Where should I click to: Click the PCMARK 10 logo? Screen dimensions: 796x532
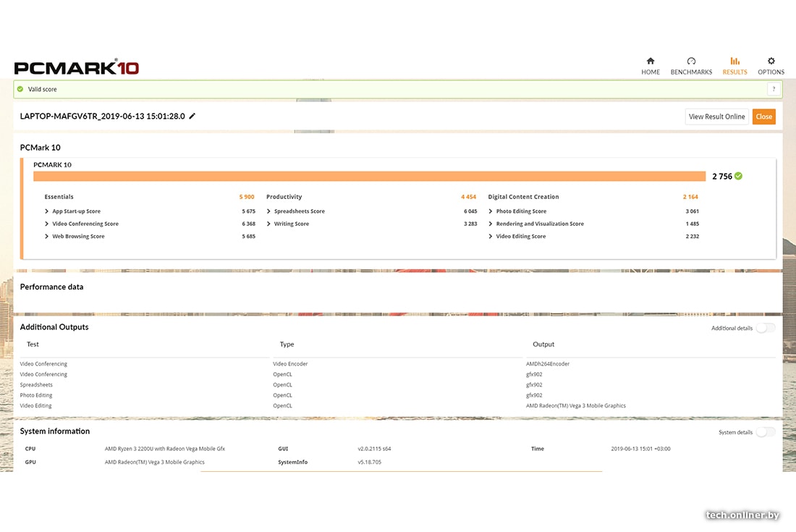click(76, 67)
